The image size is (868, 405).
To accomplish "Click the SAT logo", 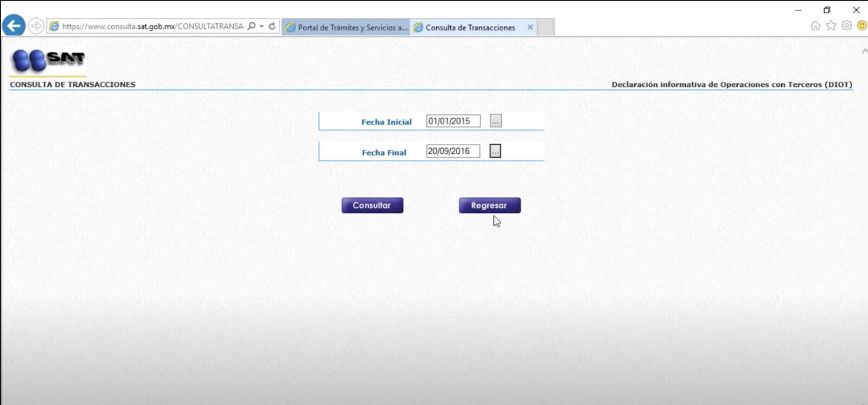I will [48, 60].
